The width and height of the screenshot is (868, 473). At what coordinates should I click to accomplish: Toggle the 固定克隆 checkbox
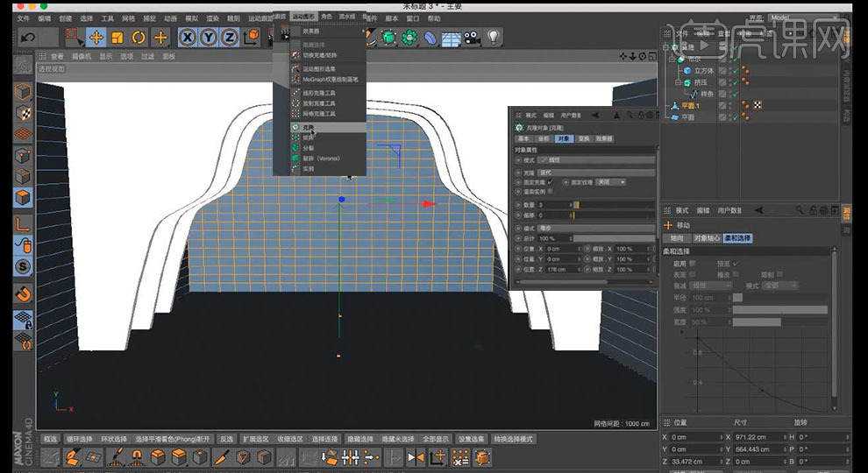551,182
